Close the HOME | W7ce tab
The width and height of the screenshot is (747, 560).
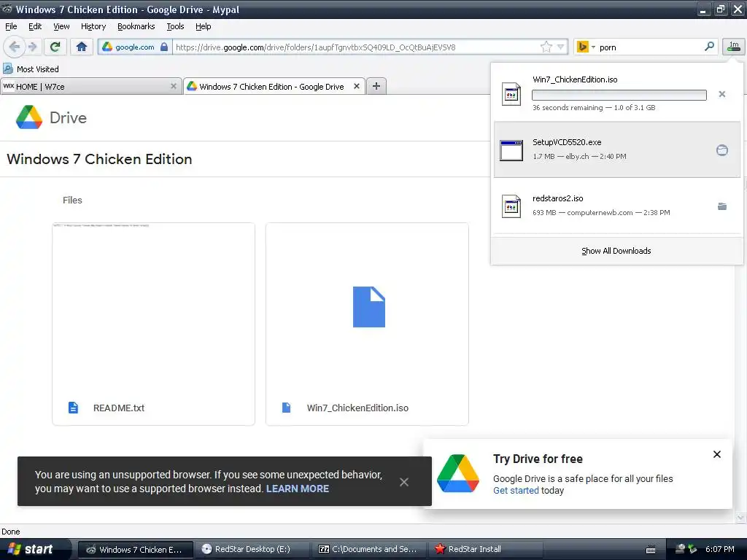coord(174,86)
